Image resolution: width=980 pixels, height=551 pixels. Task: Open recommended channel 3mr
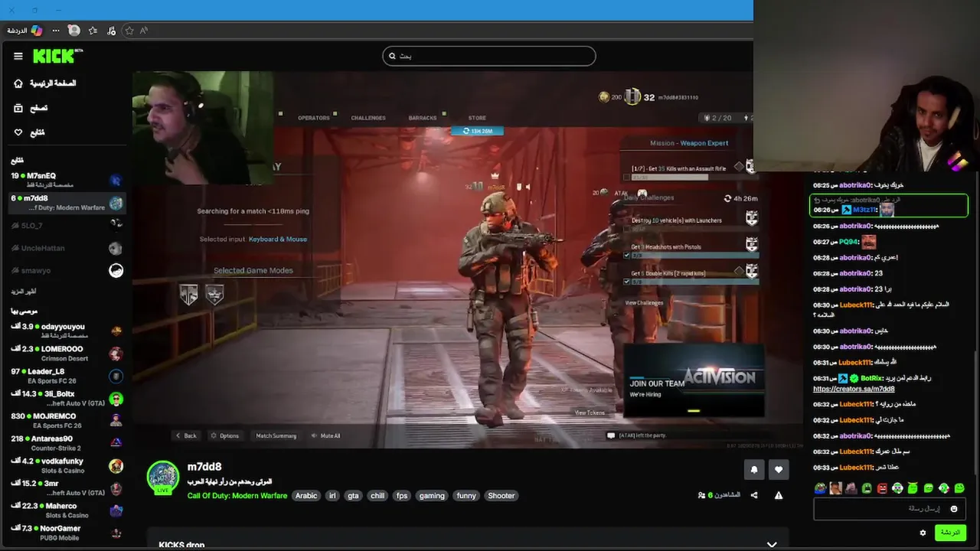coord(67,487)
